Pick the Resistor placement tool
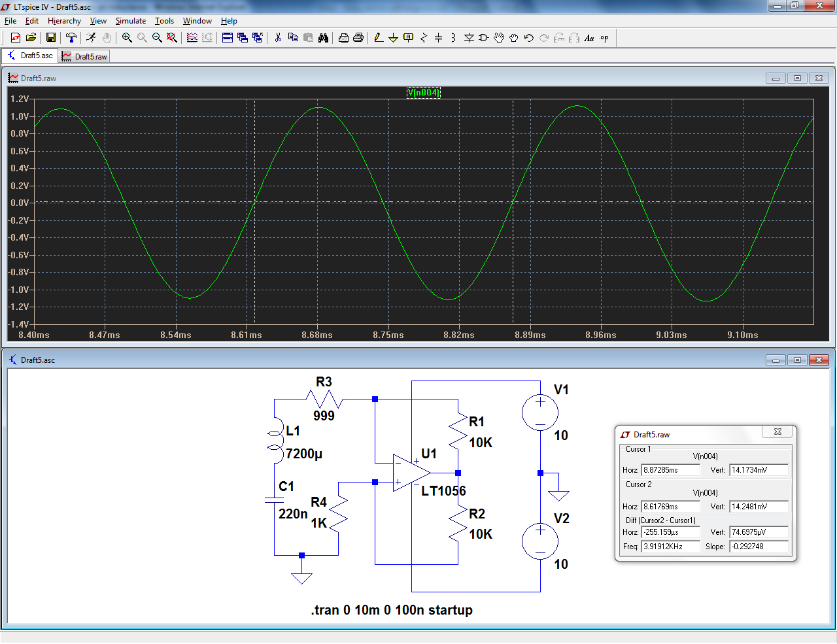The height and width of the screenshot is (644, 837). click(423, 38)
